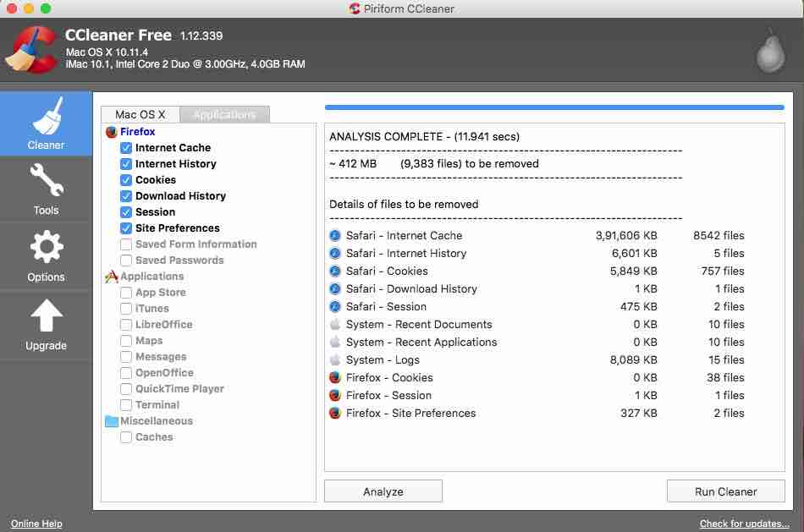Click the Firefox icon beside Site Preferences result

click(x=335, y=413)
